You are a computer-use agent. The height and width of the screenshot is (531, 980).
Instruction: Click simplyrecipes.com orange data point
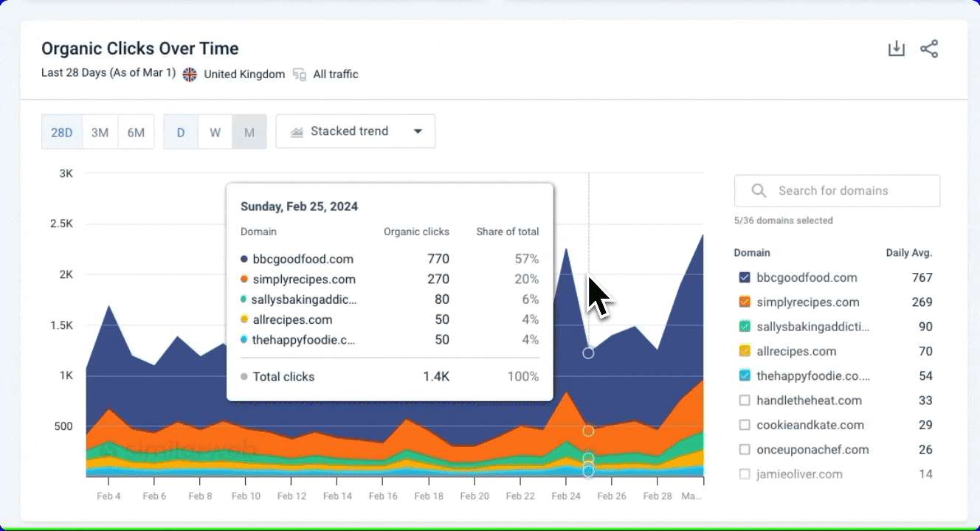(x=588, y=431)
